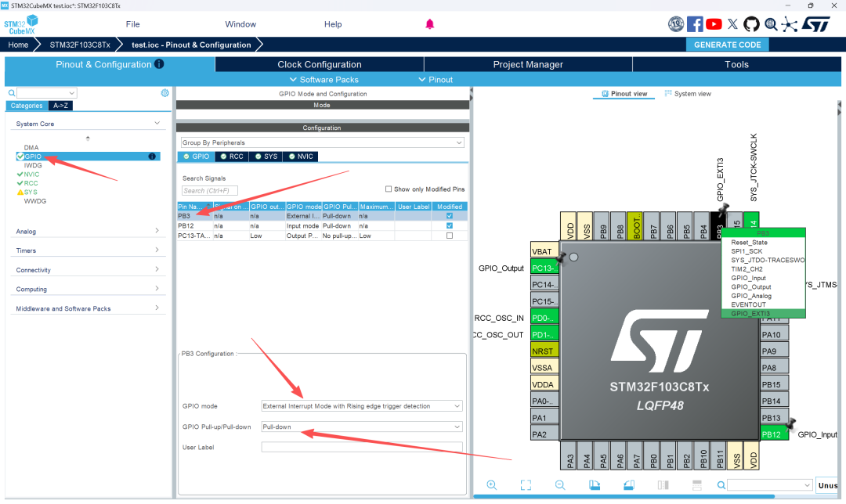
Task: Open the Group By Peripherals dropdown
Action: click(322, 143)
